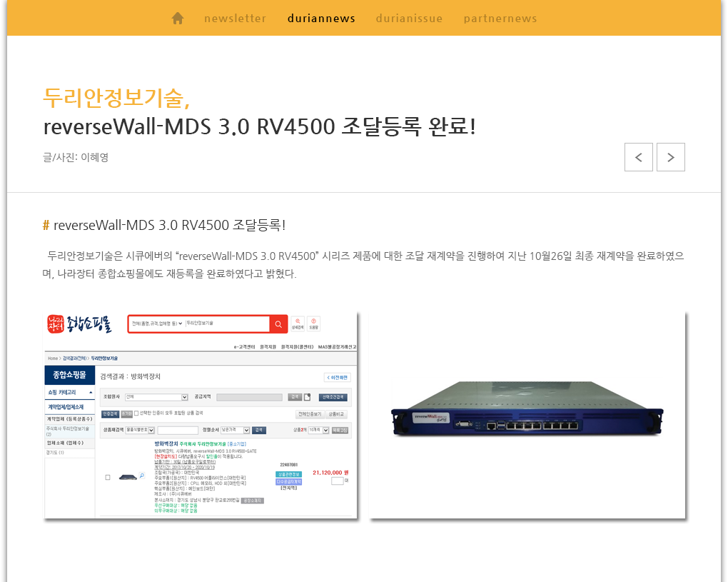
Task: Open the durianissue section
Action: point(409,19)
